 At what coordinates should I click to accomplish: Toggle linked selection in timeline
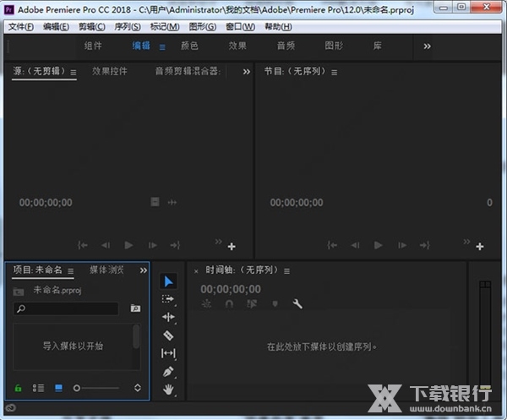(x=252, y=303)
